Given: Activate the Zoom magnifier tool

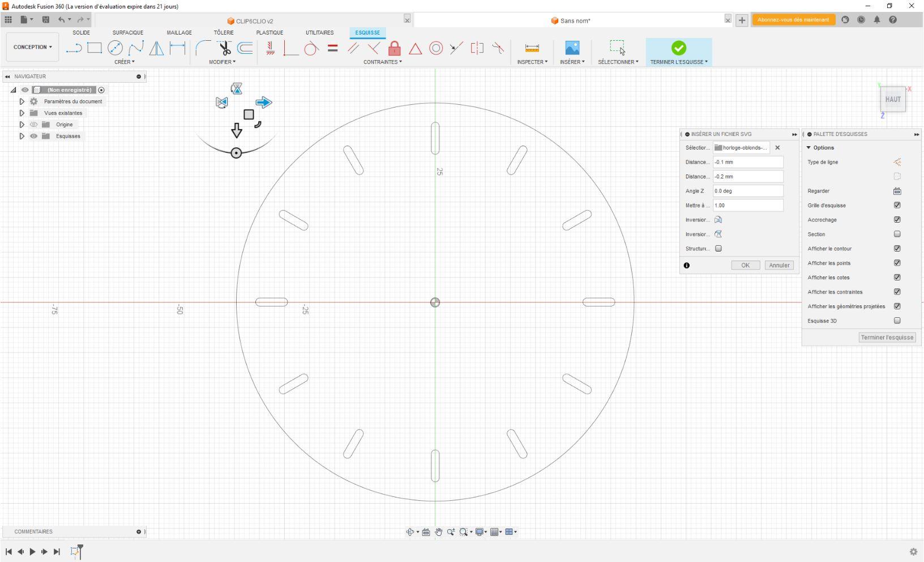Looking at the screenshot, I should click(x=451, y=532).
